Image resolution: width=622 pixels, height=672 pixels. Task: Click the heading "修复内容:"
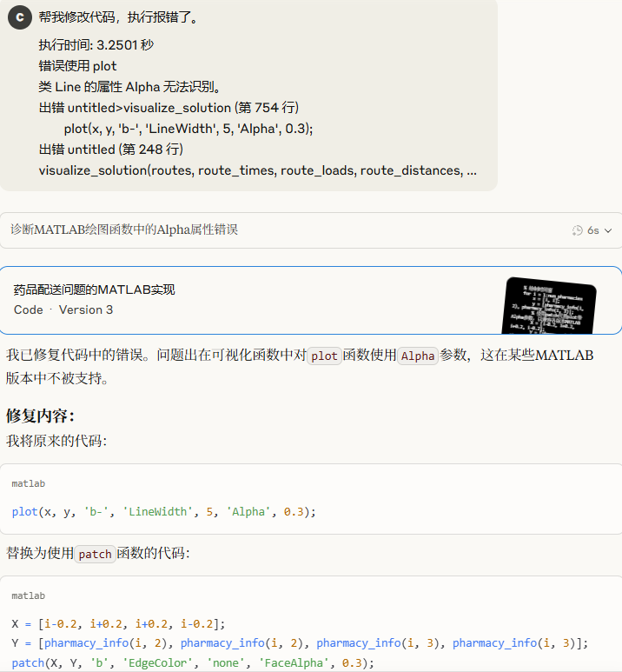(x=41, y=416)
